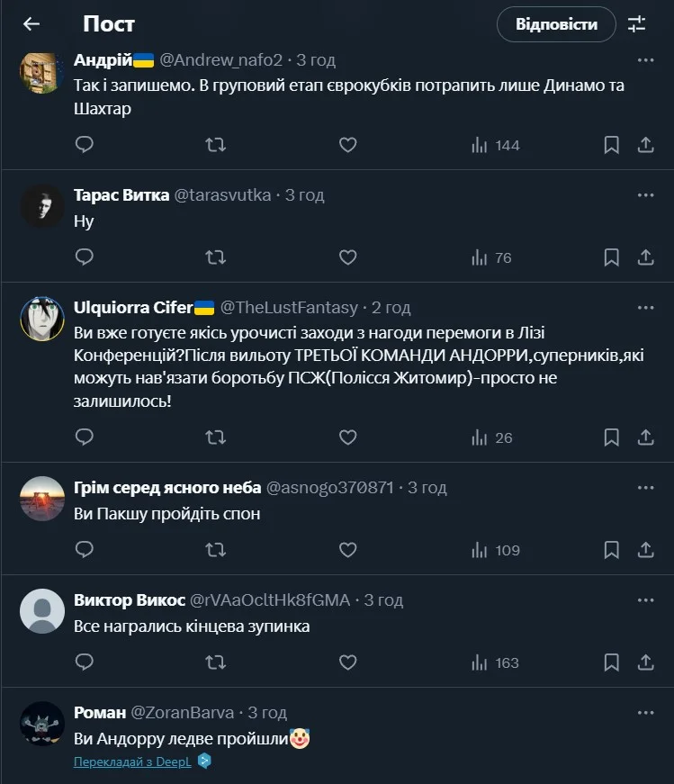Open more options menu on Роман's comment

coord(645,713)
